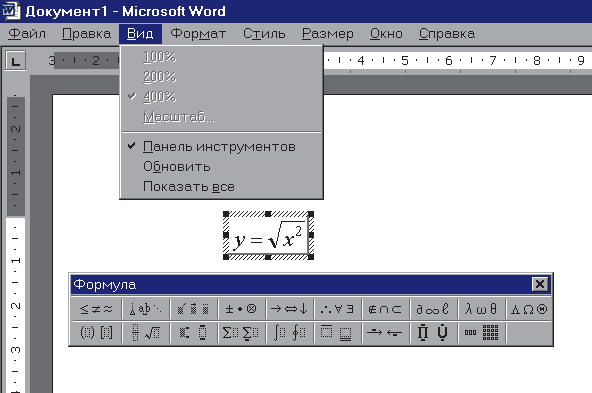Open the miscellaneous symbols palette (∂∞ℓ)
592x393 pixels.
pos(433,309)
